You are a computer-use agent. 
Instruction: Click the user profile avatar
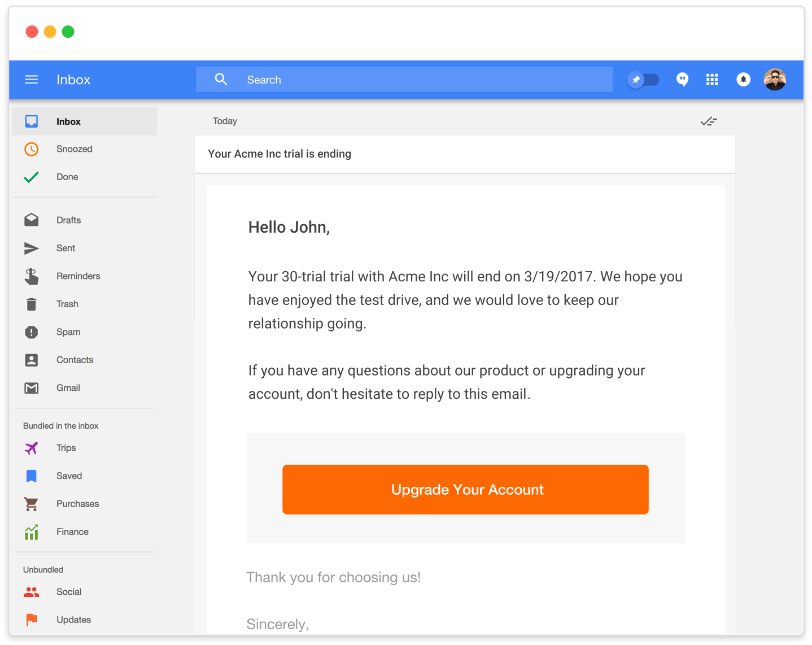coord(775,80)
